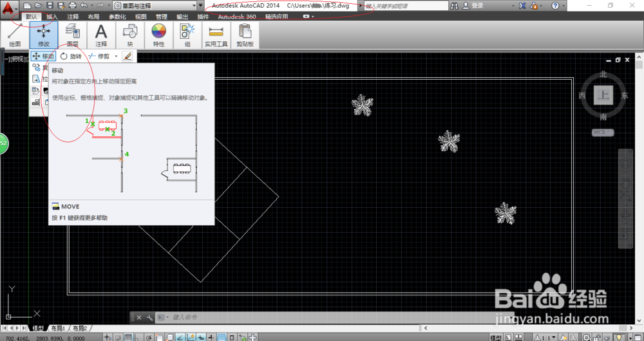This screenshot has width=644, height=341.
Task: Toggle Object Snap in status bar
Action: click(160, 337)
